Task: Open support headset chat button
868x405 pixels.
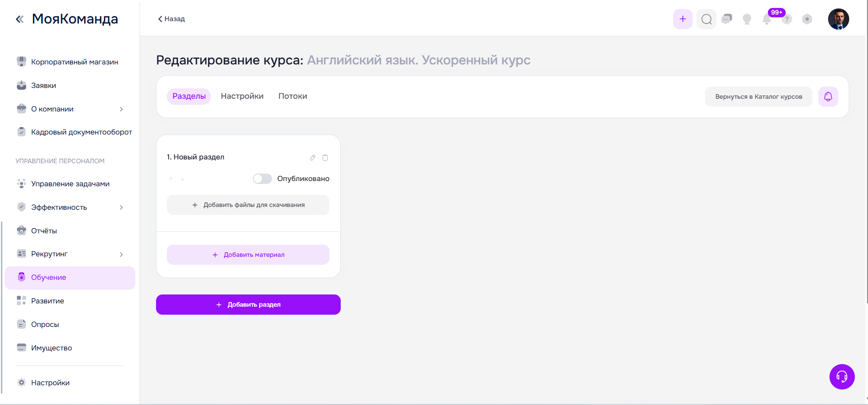Action: coord(842,377)
